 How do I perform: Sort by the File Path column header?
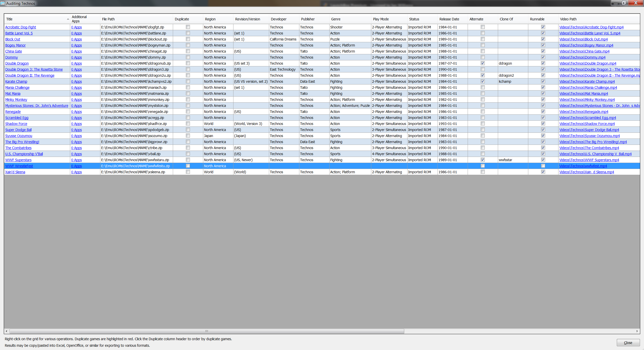[137, 19]
